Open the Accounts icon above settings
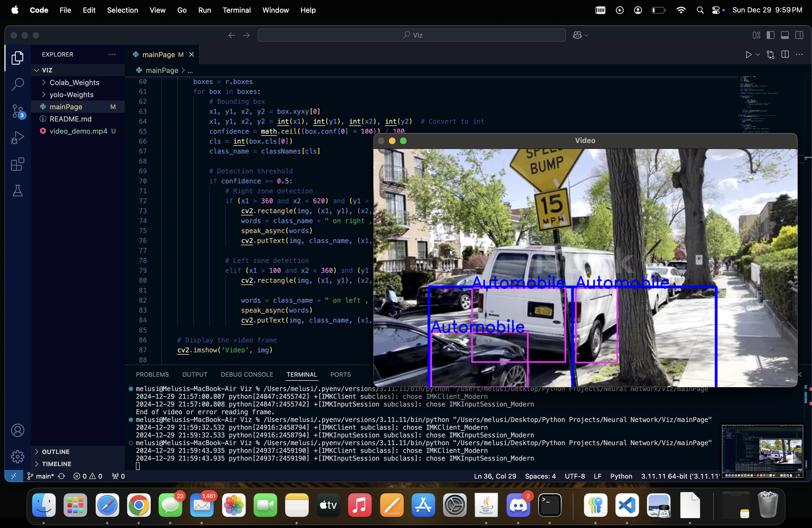Image resolution: width=812 pixels, height=528 pixels. (17, 430)
